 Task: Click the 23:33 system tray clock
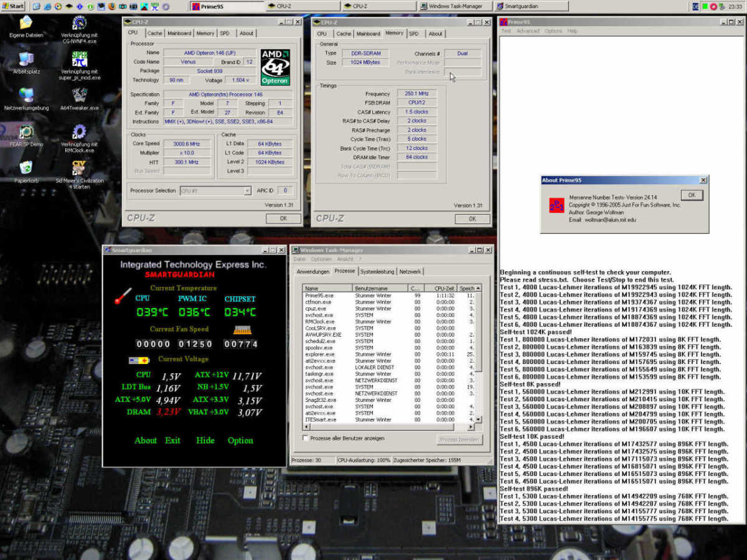coord(736,6)
